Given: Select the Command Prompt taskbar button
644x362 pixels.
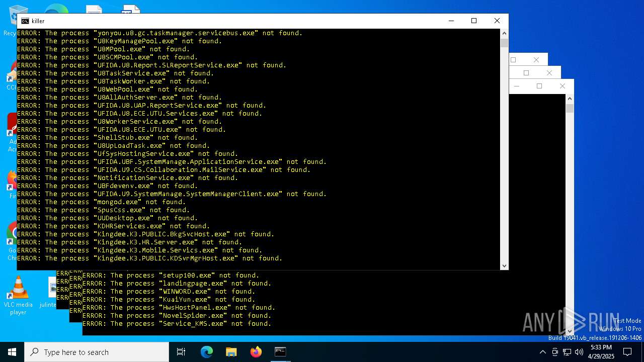Looking at the screenshot, I should pos(280,352).
